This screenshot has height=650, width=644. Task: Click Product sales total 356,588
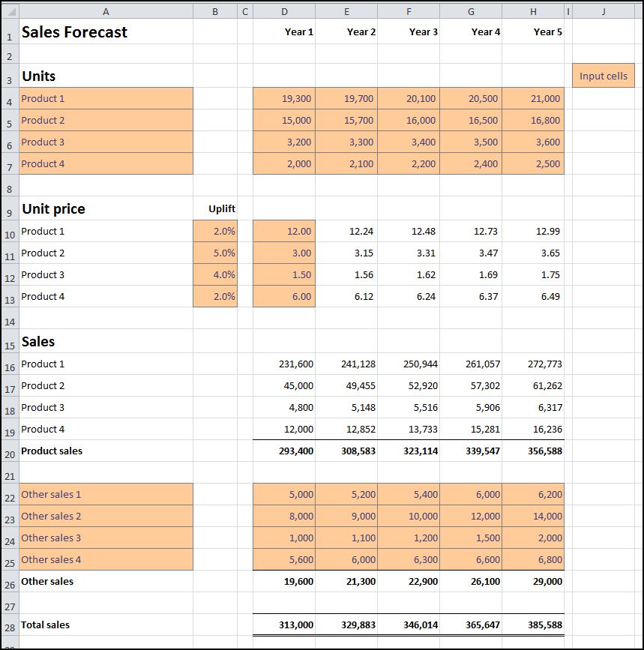click(533, 451)
